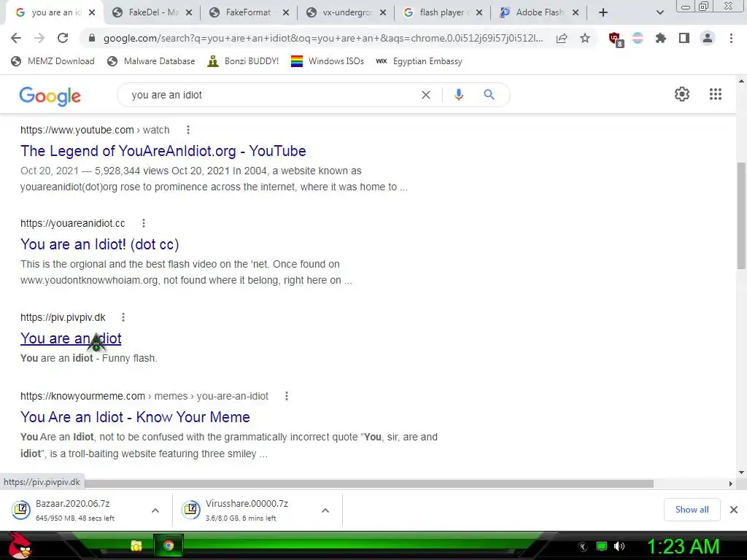The image size is (747, 560).
Task: Click the Google logo
Action: [x=50, y=96]
